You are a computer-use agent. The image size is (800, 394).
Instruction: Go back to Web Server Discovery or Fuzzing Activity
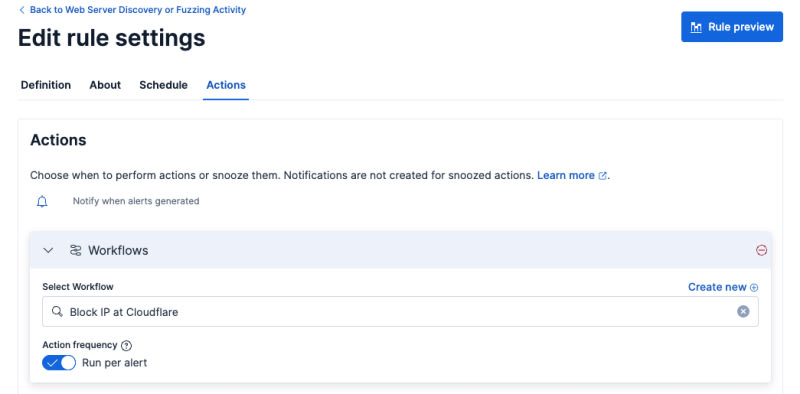point(138,10)
